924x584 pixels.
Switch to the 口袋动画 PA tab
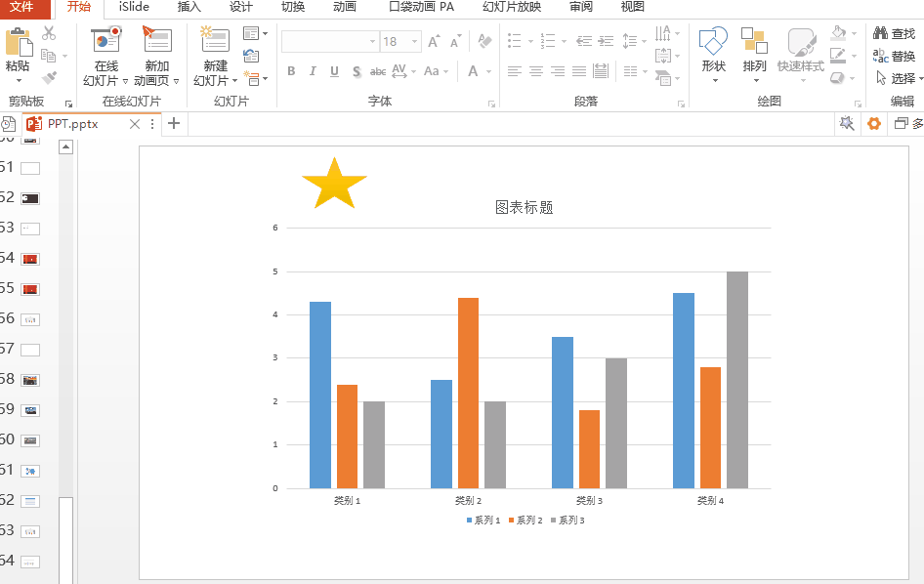[x=421, y=7]
